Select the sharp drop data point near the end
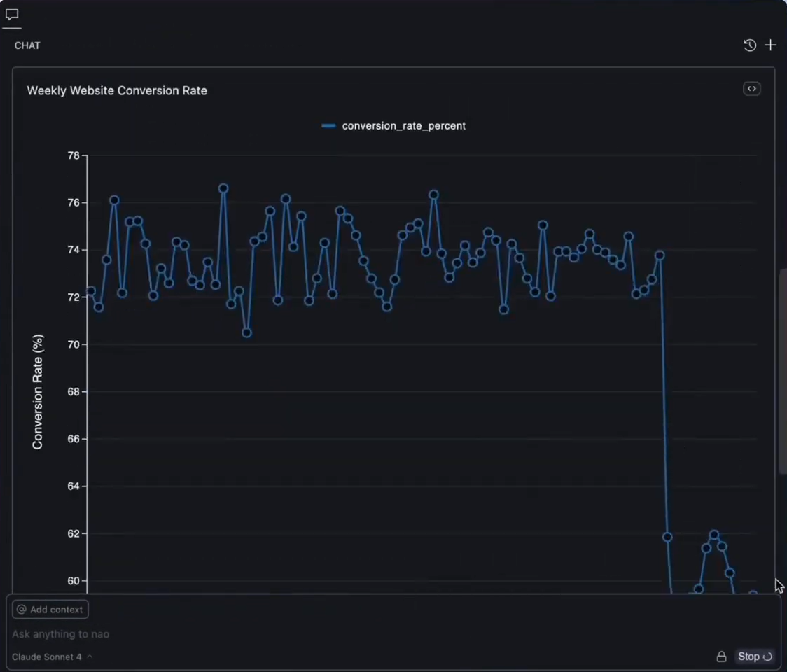787x672 pixels. coord(666,536)
